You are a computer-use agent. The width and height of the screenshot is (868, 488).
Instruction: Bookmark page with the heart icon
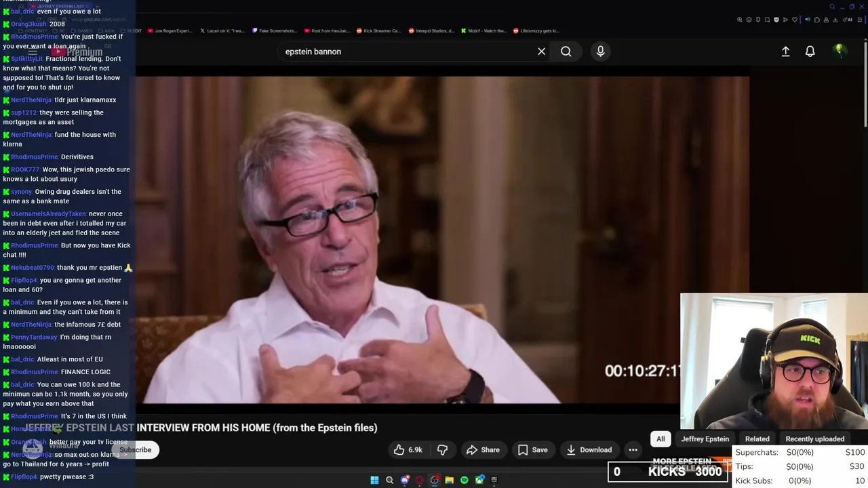point(795,20)
